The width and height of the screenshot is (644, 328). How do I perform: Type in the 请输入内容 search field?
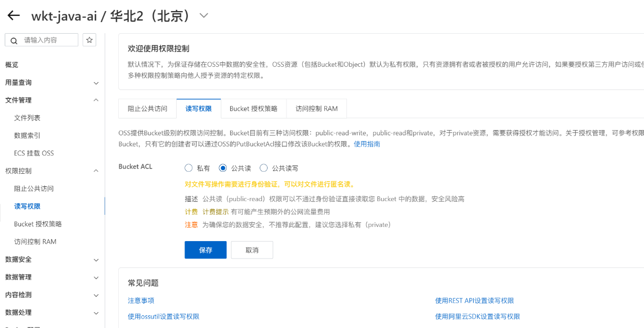[x=47, y=40]
